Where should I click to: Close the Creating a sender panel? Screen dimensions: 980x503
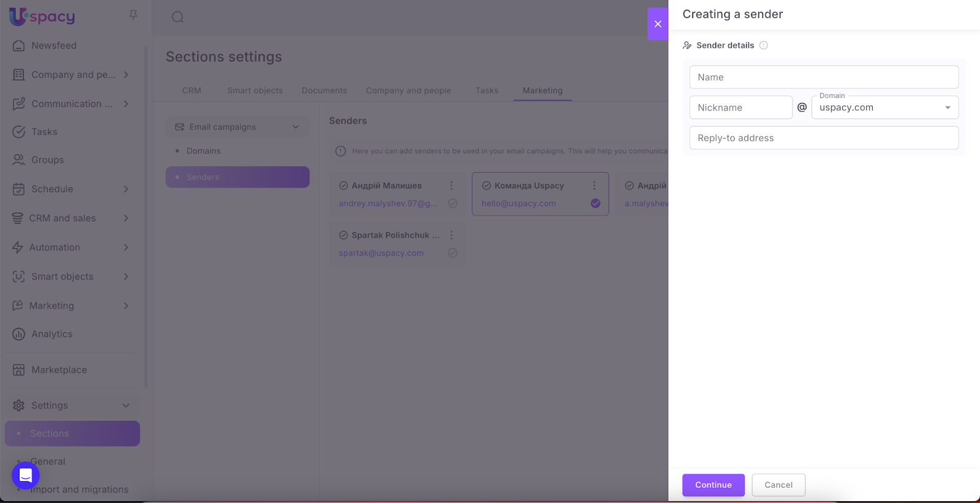pyautogui.click(x=658, y=24)
